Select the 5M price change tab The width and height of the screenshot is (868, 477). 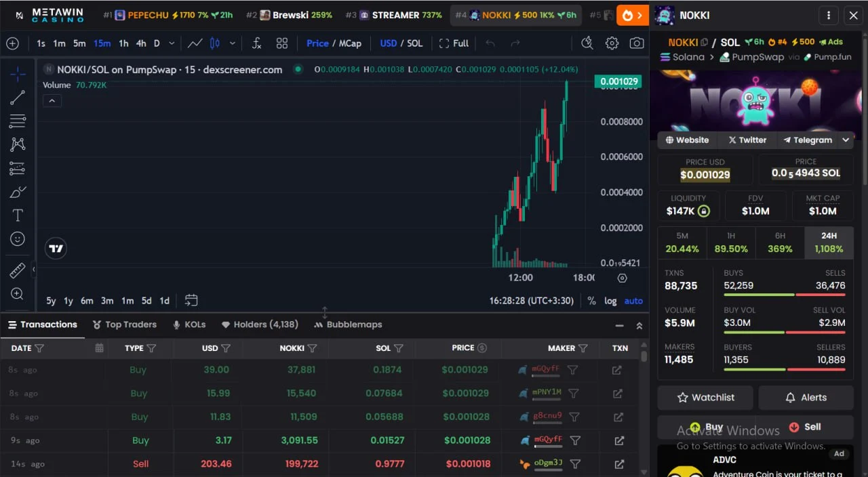click(x=682, y=243)
